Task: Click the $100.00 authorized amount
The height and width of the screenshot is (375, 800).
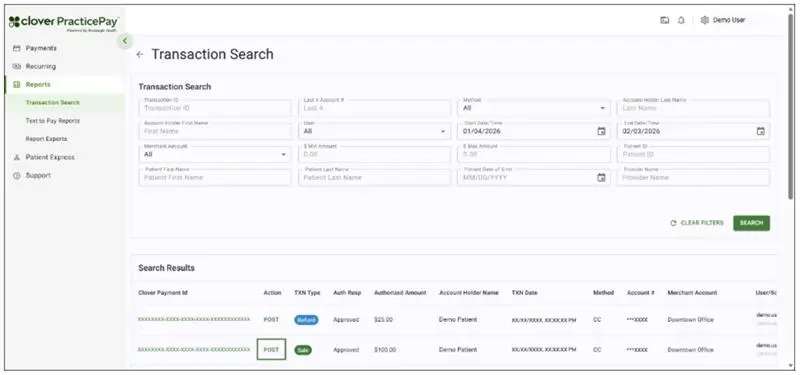Action: click(385, 350)
